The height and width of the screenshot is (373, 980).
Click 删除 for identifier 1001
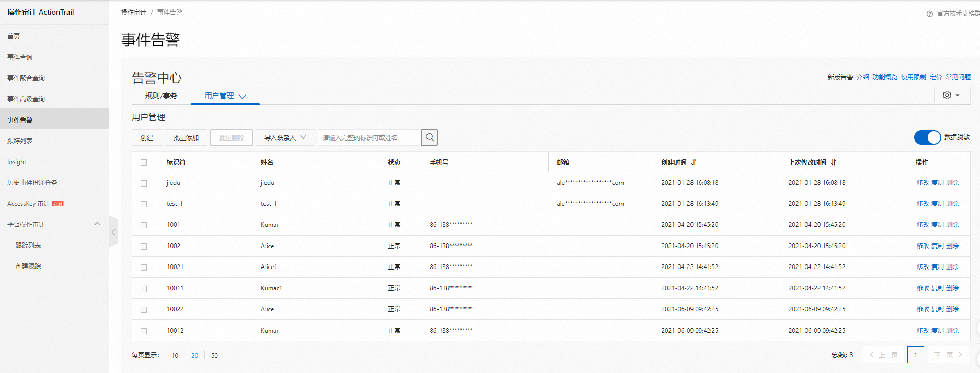coord(952,225)
